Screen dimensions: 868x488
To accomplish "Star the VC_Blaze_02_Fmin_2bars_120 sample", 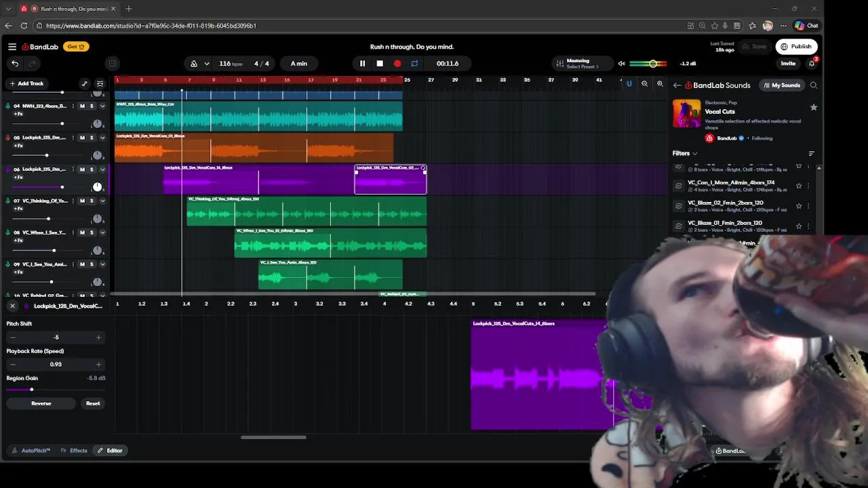I will (799, 205).
